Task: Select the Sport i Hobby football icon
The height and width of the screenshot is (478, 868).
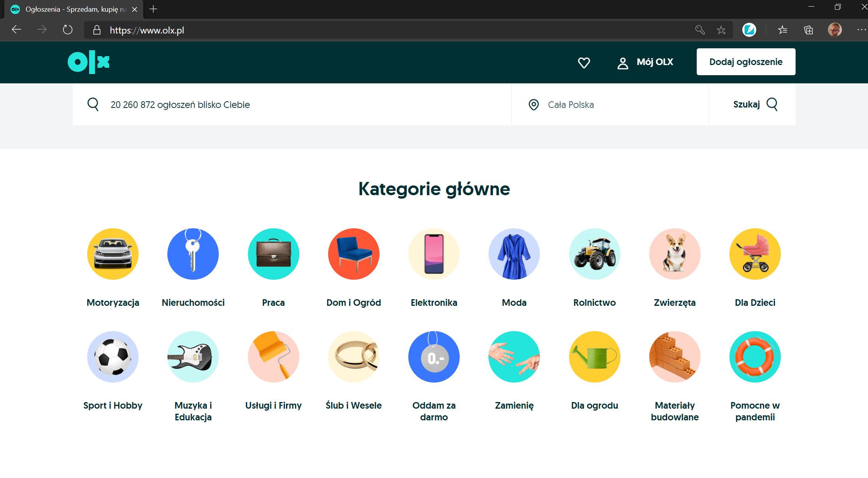Action: [112, 356]
